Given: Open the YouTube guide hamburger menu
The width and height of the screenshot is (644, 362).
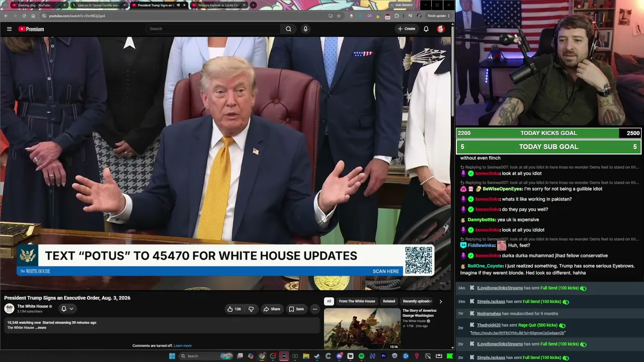Looking at the screenshot, I should click(x=9, y=29).
